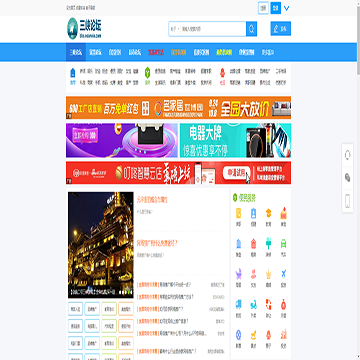Click the blue scissors service icon
This screenshot has height=360, width=360.
[284, 274]
